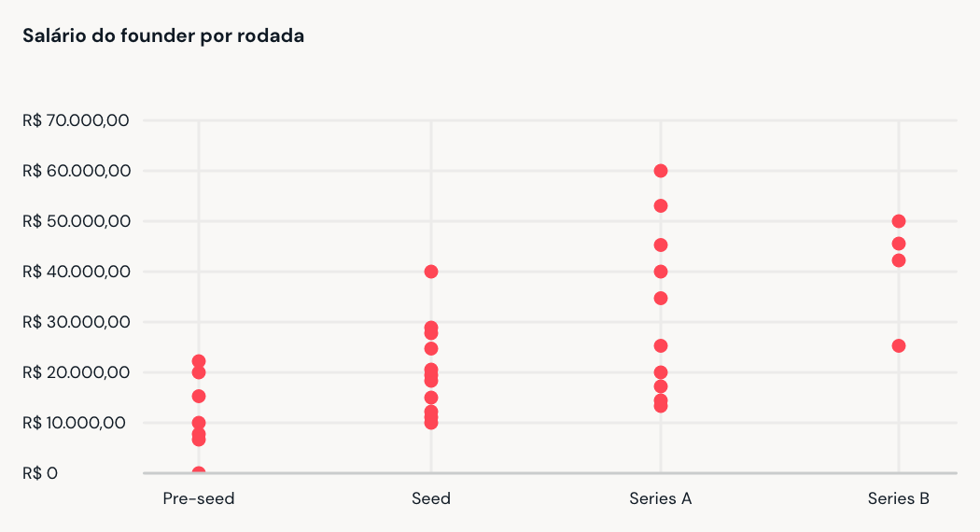Select the Pre-seed point at R$ 10.000,00
The height and width of the screenshot is (532, 980).
click(199, 423)
